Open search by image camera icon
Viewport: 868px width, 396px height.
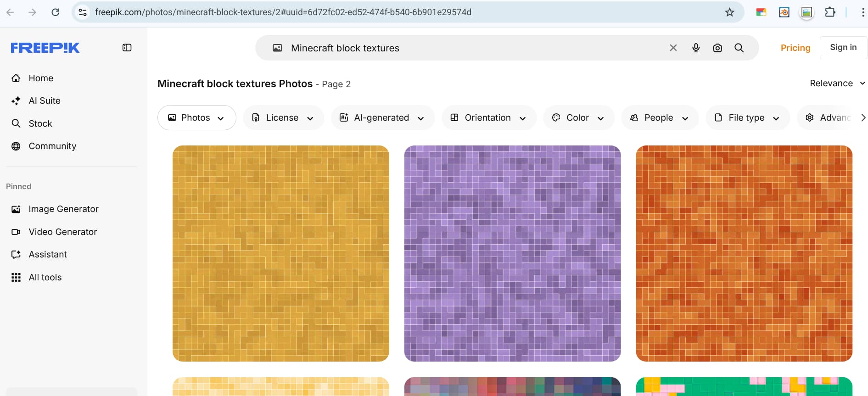click(717, 48)
